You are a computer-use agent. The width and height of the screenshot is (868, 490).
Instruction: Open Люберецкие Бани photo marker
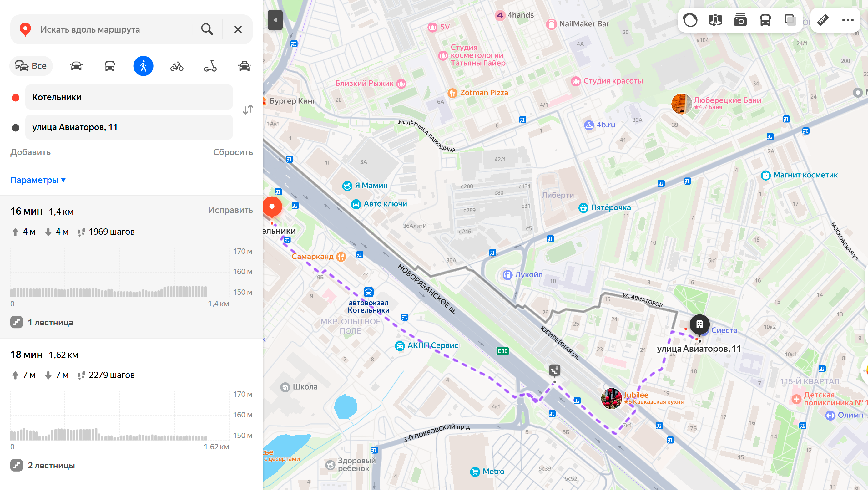[x=681, y=104]
